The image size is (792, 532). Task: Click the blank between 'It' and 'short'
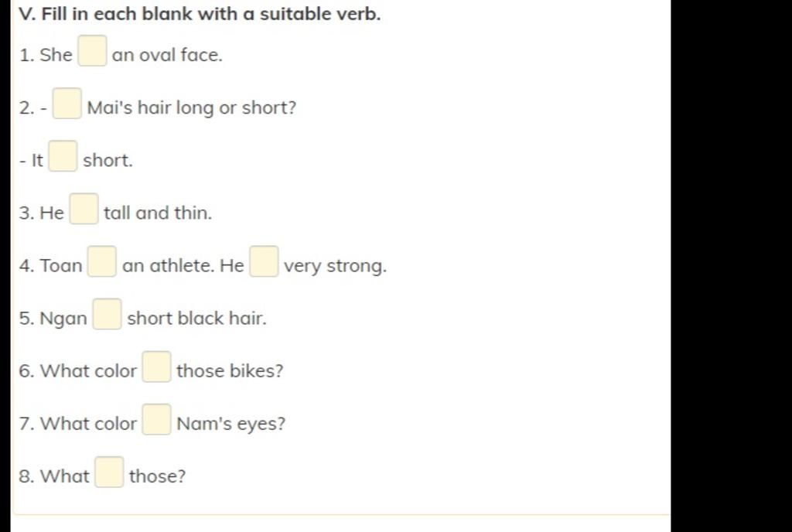tap(63, 156)
